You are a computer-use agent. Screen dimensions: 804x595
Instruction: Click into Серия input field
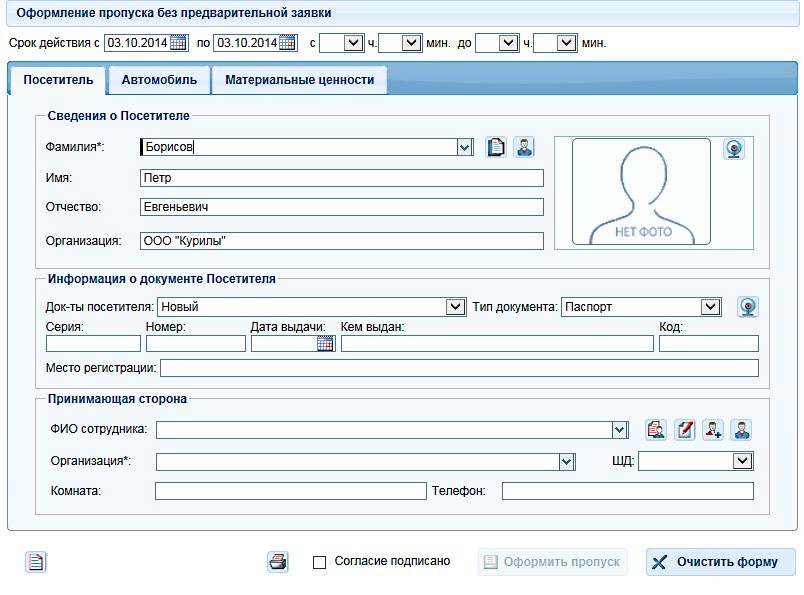coord(93,344)
